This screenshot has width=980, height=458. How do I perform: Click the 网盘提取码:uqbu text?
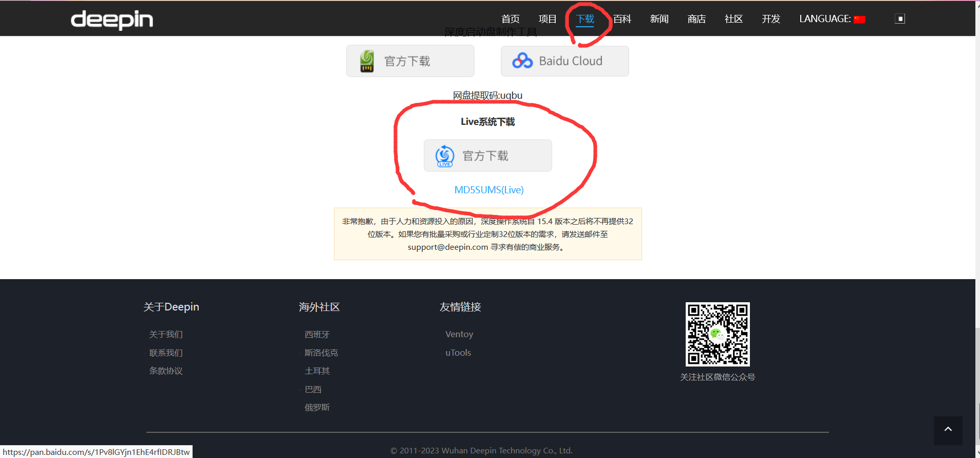click(x=487, y=95)
